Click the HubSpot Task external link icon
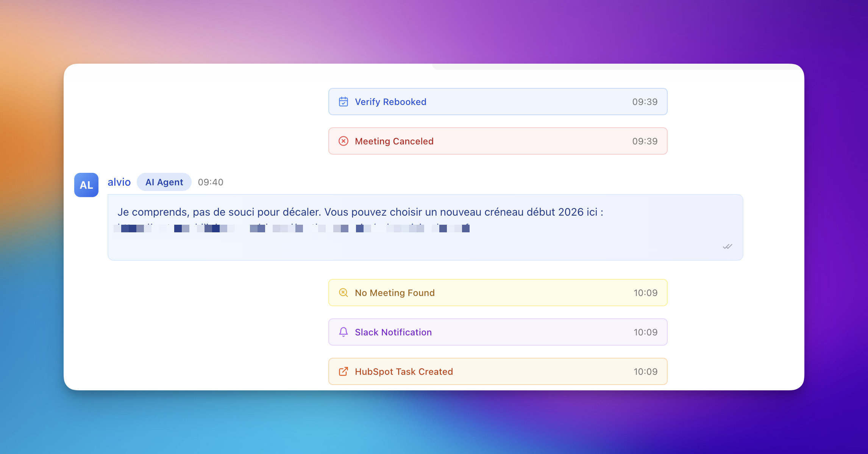 pyautogui.click(x=343, y=371)
